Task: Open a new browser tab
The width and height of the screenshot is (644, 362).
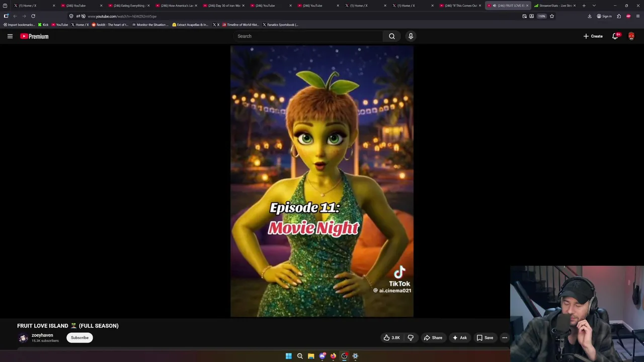Action: [x=584, y=6]
